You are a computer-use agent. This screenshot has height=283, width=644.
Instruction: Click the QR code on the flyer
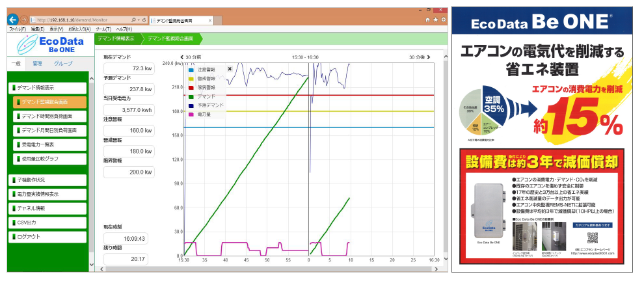[x=592, y=239]
